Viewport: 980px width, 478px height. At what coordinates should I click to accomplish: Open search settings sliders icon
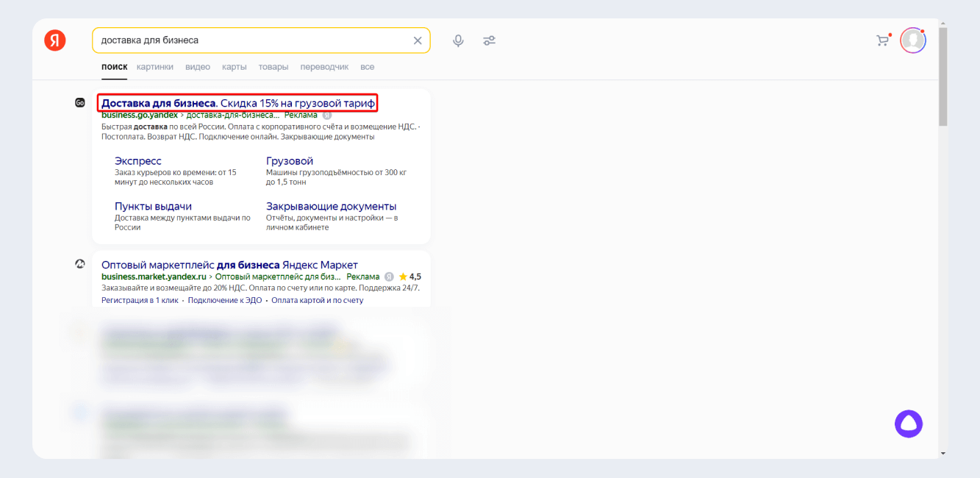click(x=489, y=40)
